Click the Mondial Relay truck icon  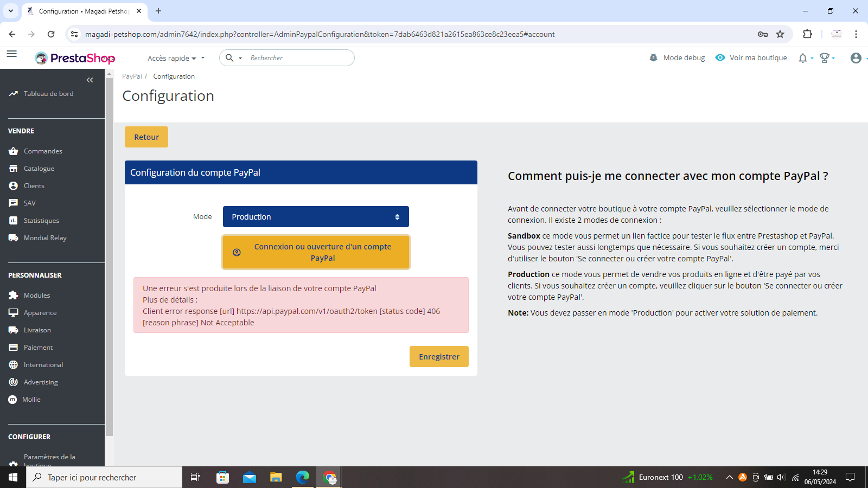point(14,238)
